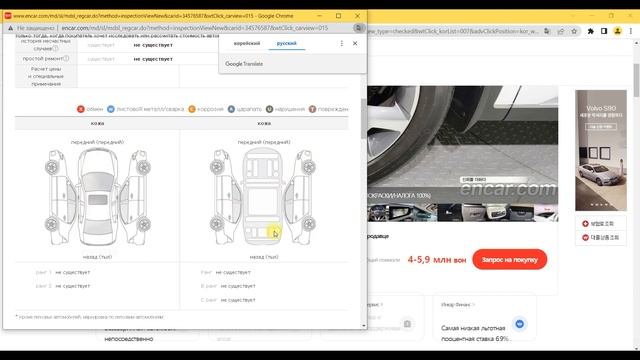
Task: Click the 'нарушения' legend icon
Action: click(x=269, y=109)
